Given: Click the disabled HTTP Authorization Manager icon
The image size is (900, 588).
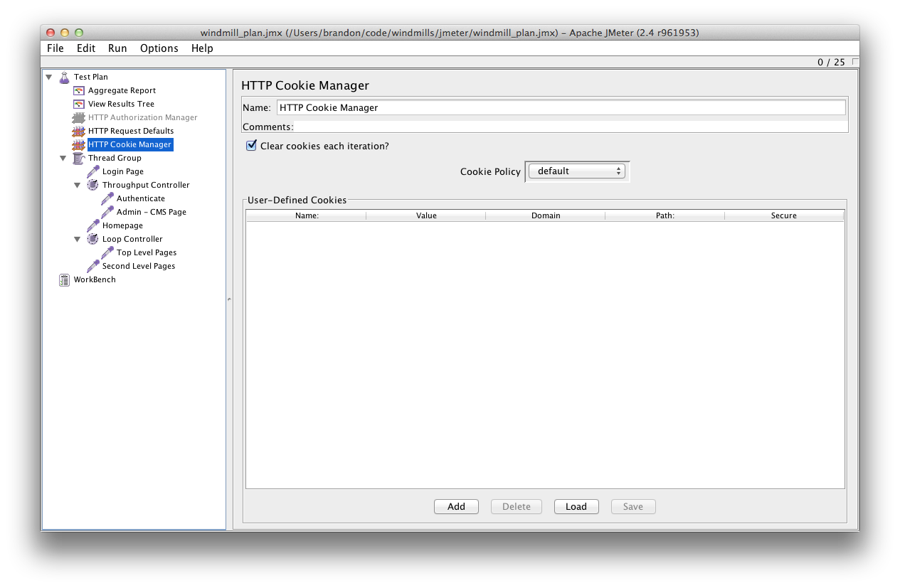Looking at the screenshot, I should tap(79, 117).
